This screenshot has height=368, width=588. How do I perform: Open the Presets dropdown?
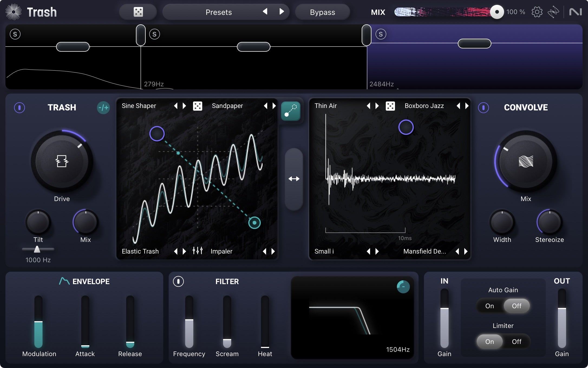click(219, 12)
